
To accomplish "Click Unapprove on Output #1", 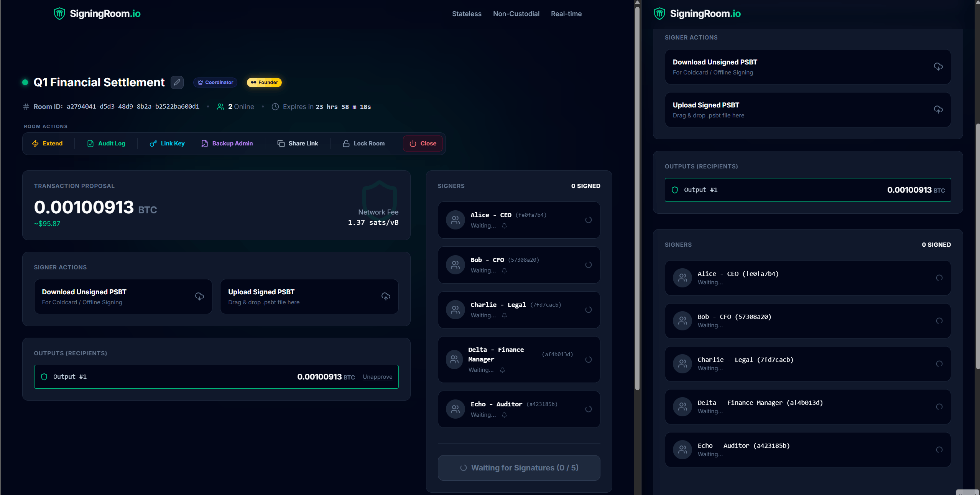I will [377, 377].
